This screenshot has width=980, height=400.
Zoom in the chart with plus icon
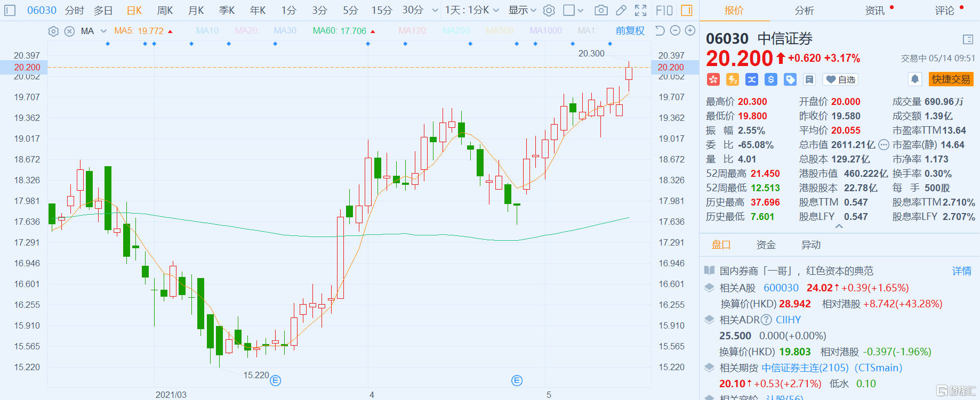[x=690, y=31]
